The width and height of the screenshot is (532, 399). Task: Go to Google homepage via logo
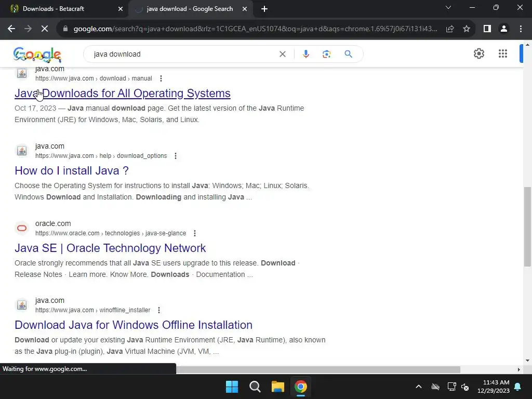(37, 55)
